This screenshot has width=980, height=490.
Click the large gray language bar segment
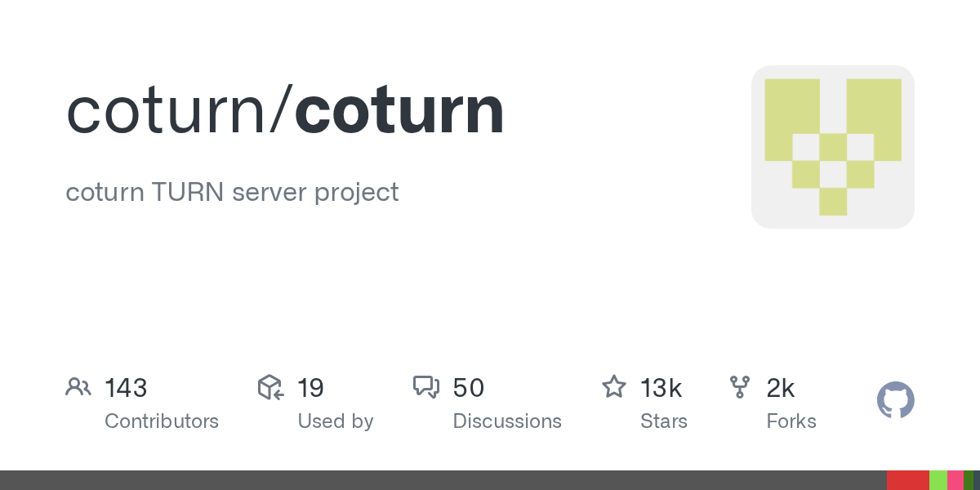[441, 480]
